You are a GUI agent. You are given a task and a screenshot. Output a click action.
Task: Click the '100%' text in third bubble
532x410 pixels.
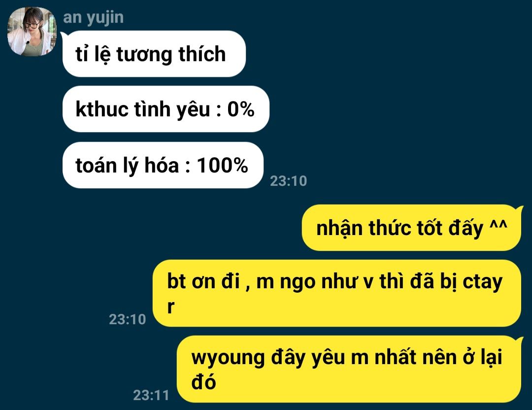pos(223,165)
